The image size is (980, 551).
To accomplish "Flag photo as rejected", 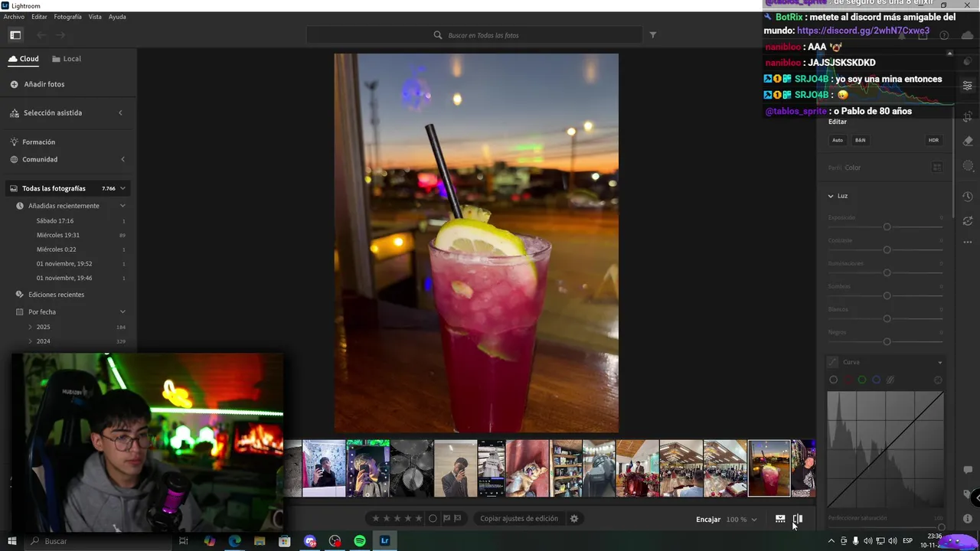I will (x=458, y=518).
